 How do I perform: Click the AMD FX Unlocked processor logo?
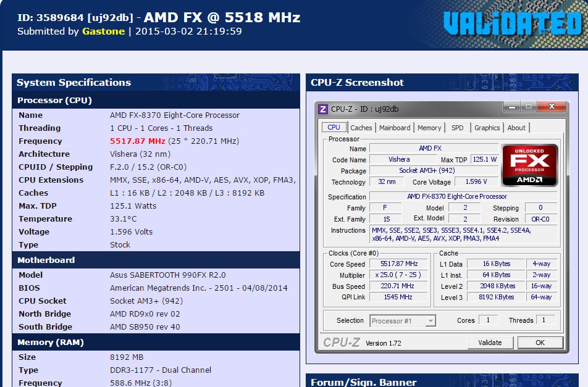pyautogui.click(x=529, y=165)
